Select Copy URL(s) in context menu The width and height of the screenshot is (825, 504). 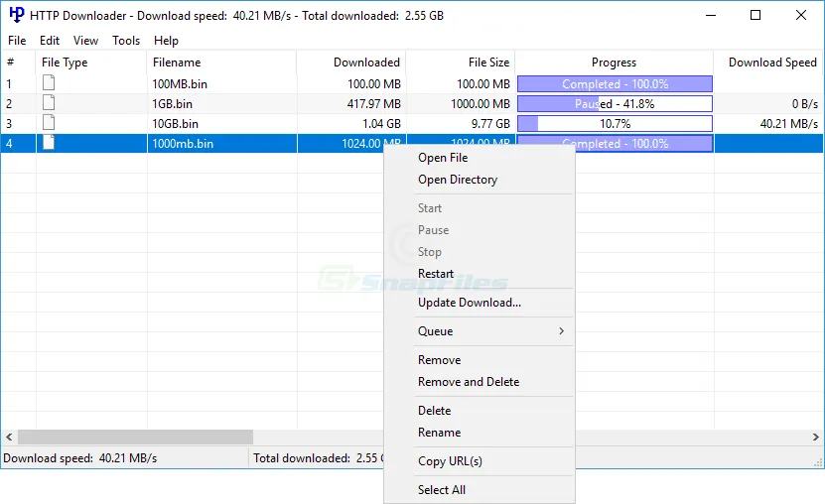(x=479, y=461)
